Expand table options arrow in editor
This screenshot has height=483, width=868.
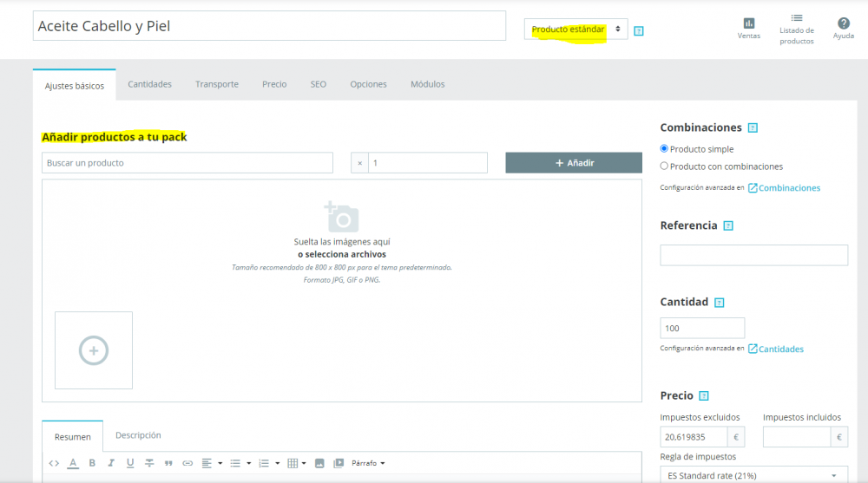coord(304,463)
